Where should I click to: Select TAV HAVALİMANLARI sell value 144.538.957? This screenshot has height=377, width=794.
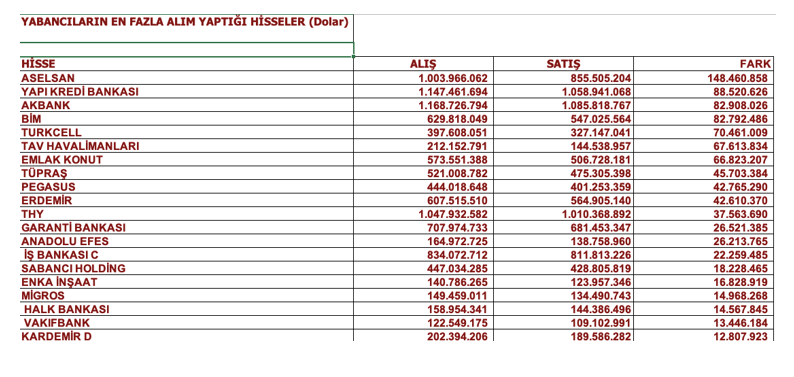point(563,146)
